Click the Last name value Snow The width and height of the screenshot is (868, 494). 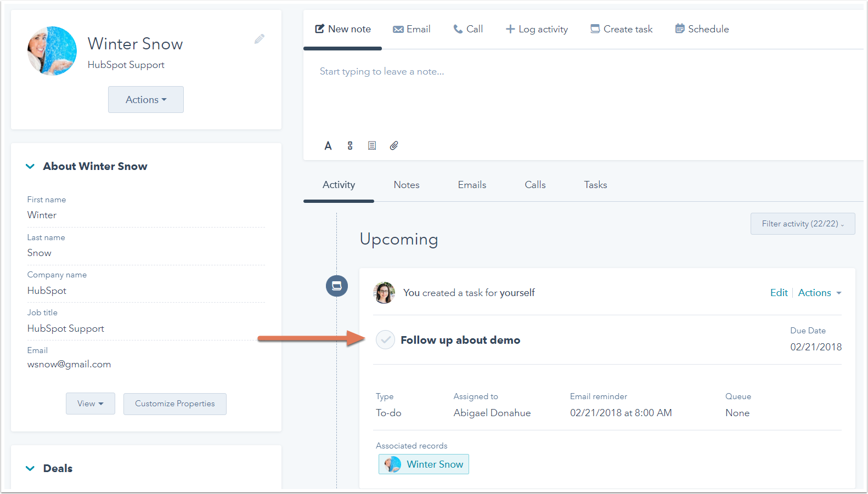(x=40, y=253)
